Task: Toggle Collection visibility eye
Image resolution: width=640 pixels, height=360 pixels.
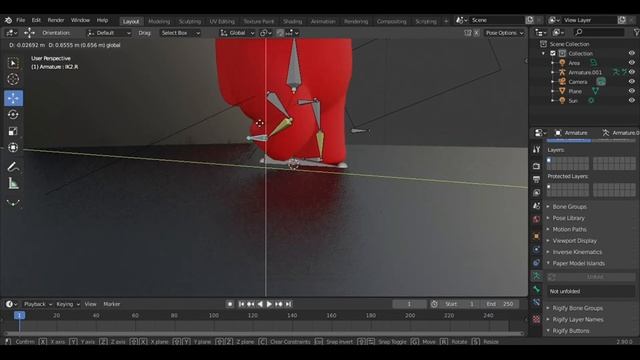Action: coord(631,53)
